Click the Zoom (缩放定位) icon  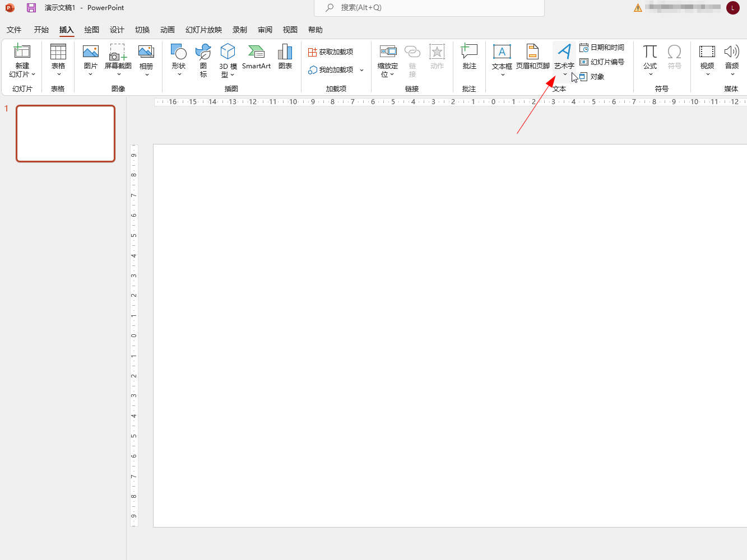[x=388, y=52]
